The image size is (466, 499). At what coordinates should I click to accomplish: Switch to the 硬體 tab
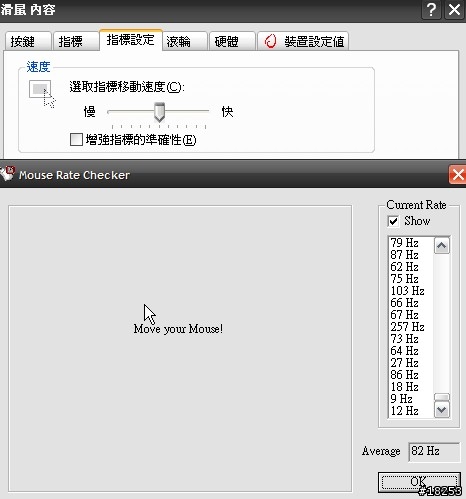point(232,41)
